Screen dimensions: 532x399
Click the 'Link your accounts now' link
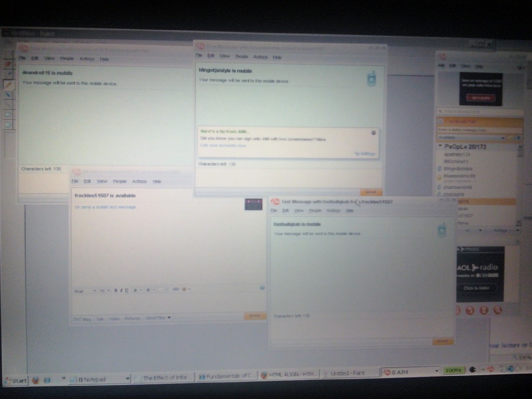point(223,145)
